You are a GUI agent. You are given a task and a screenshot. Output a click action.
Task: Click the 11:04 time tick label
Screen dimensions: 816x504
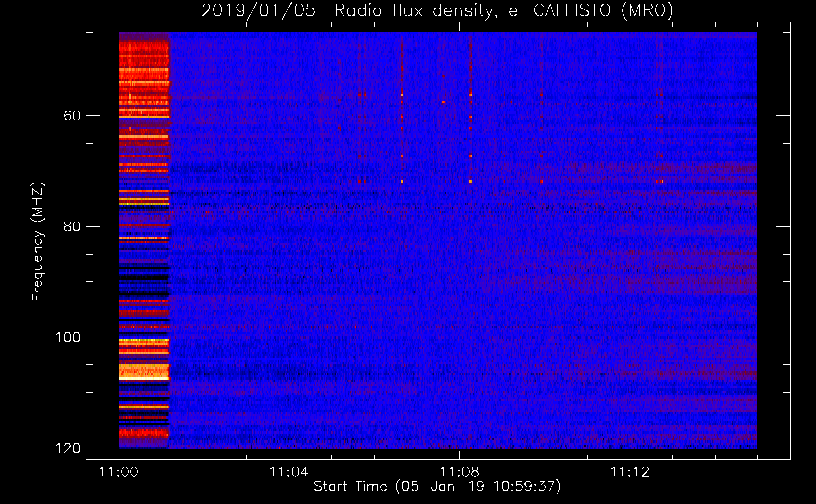[x=288, y=472]
